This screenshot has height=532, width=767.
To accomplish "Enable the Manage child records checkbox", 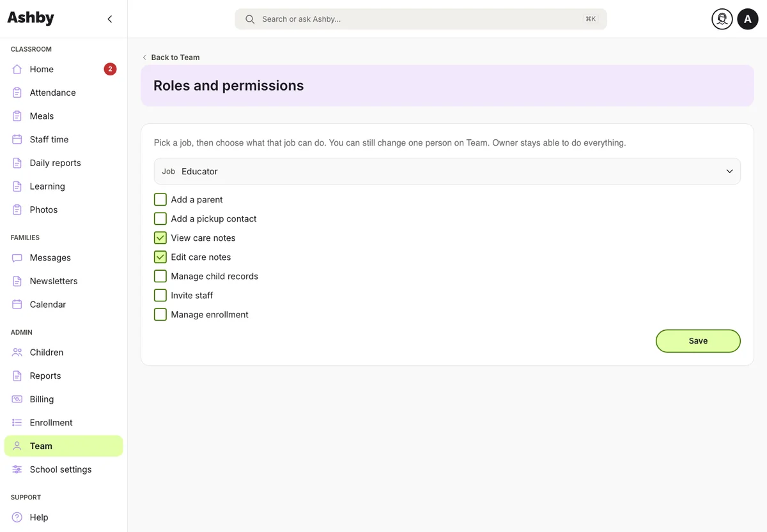I will pyautogui.click(x=160, y=276).
